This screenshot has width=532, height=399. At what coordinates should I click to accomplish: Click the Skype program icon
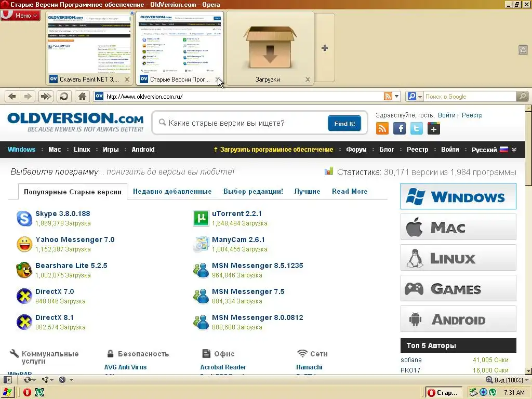24,218
